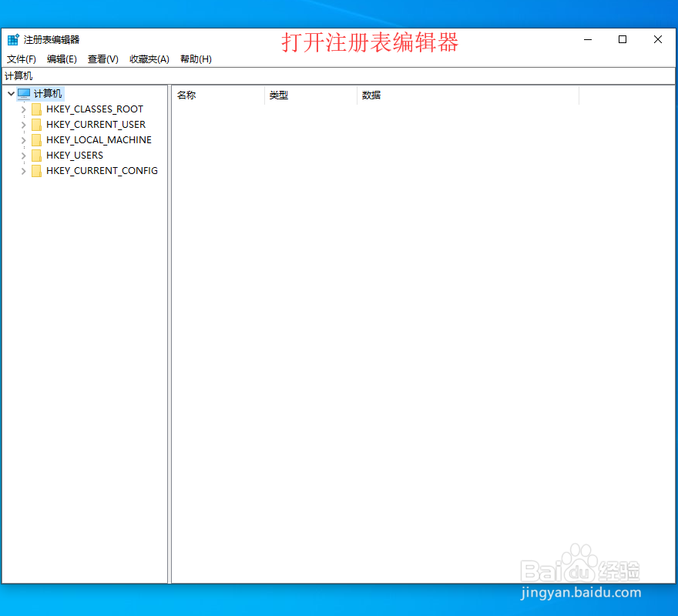Image resolution: width=678 pixels, height=616 pixels.
Task: Open the 帮助(H) menu
Action: tap(196, 59)
